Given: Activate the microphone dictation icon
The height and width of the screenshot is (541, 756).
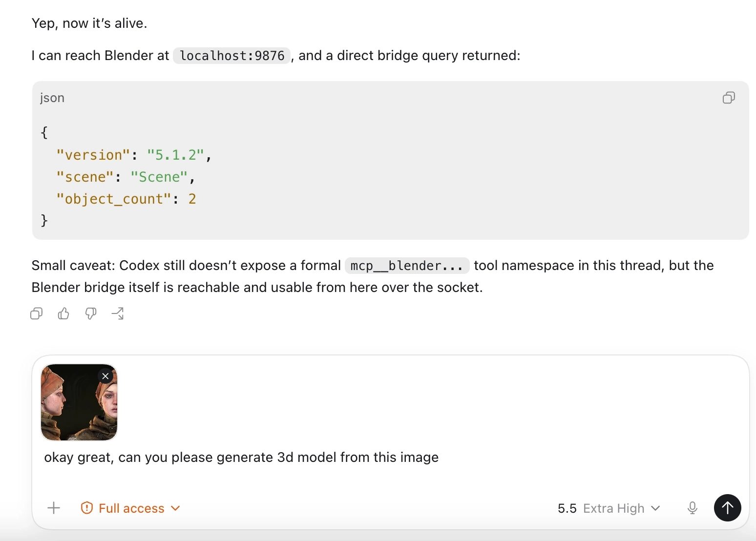Looking at the screenshot, I should (x=692, y=508).
